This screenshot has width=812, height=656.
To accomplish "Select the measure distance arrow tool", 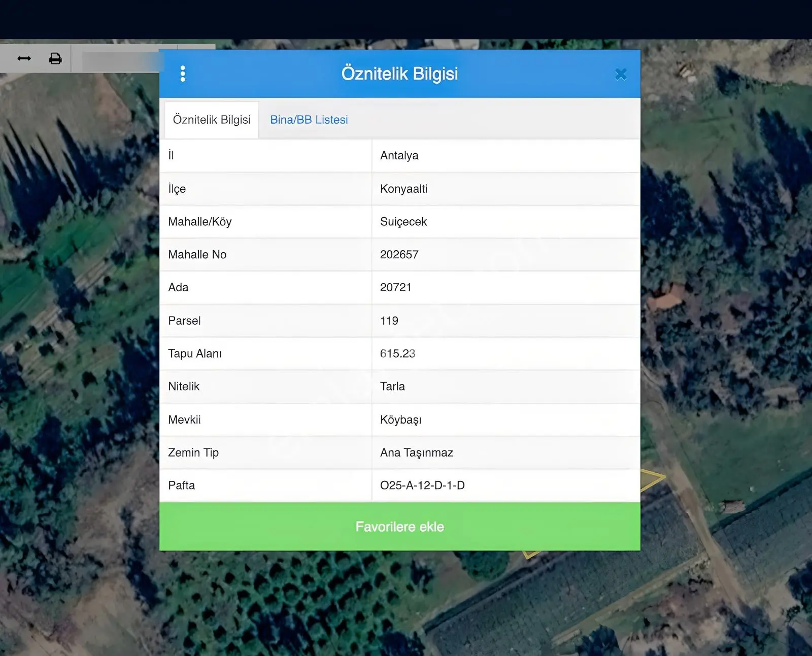I will pos(24,58).
